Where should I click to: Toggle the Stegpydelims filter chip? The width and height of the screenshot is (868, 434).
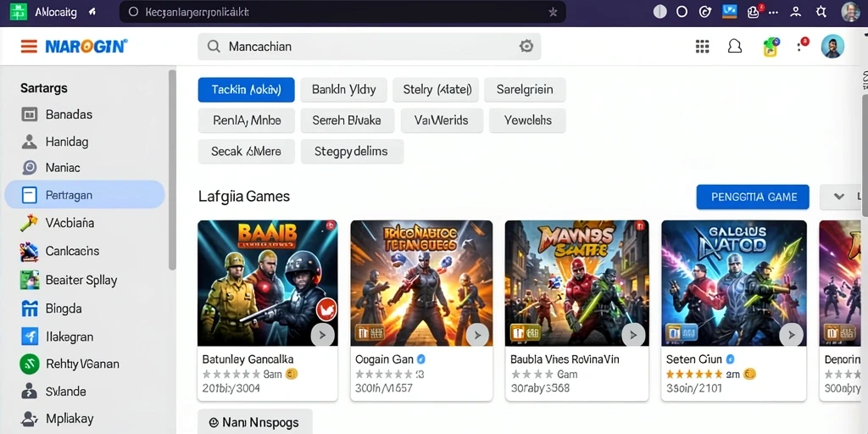352,151
